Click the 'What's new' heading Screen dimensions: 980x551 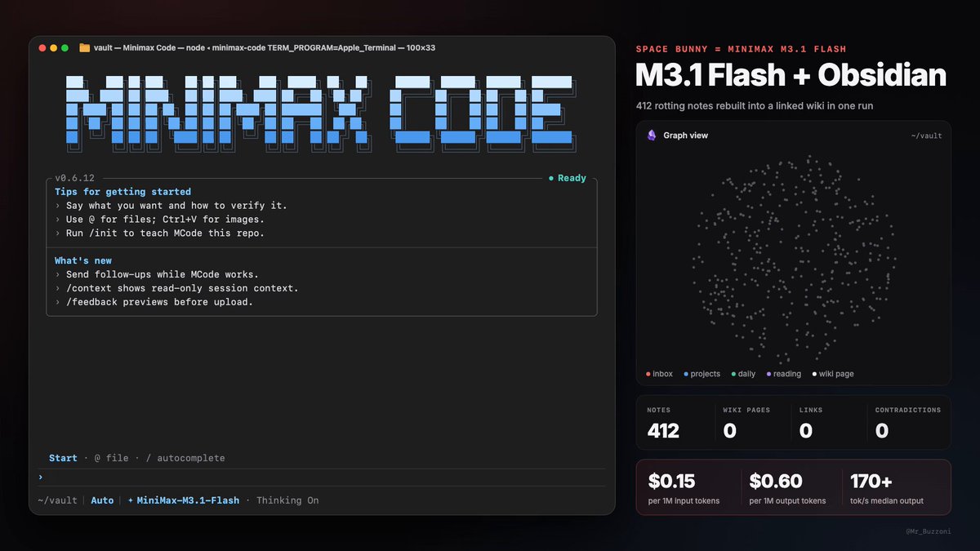83,261
